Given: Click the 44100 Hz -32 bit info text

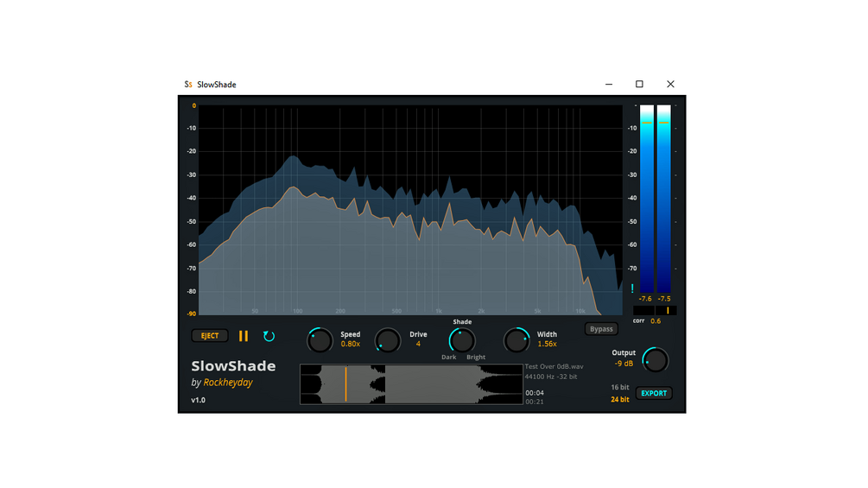Looking at the screenshot, I should (x=551, y=377).
